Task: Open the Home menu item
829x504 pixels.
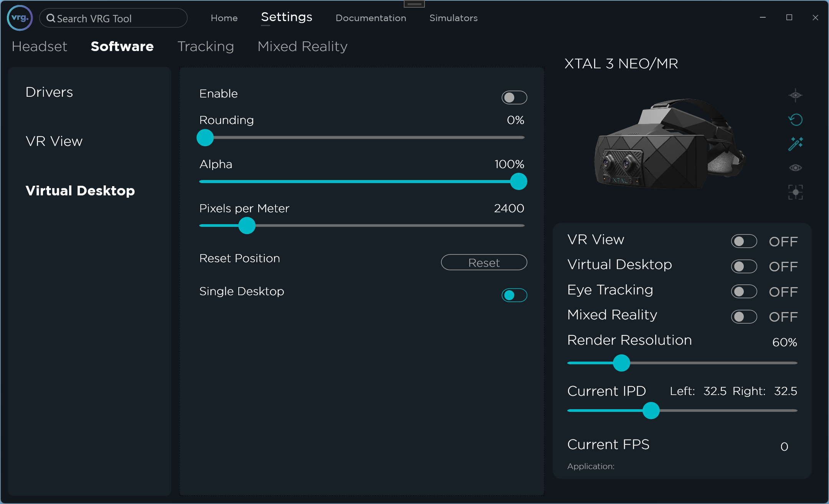Action: coord(224,18)
